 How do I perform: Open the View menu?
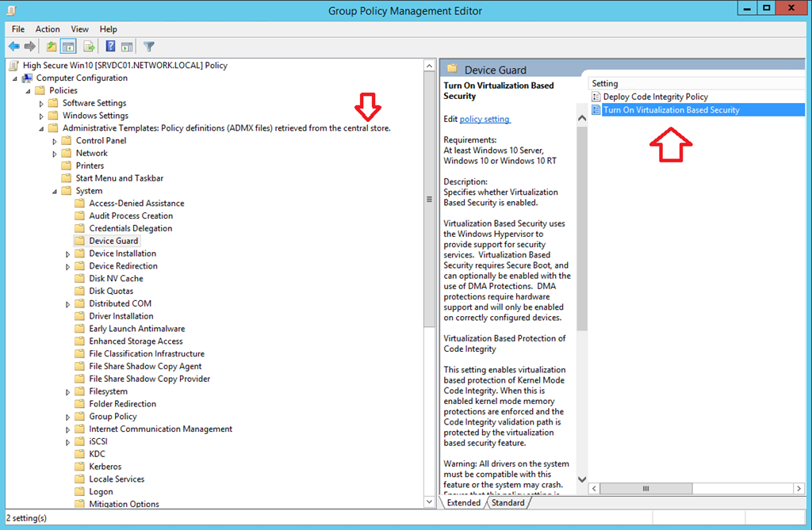(80, 29)
